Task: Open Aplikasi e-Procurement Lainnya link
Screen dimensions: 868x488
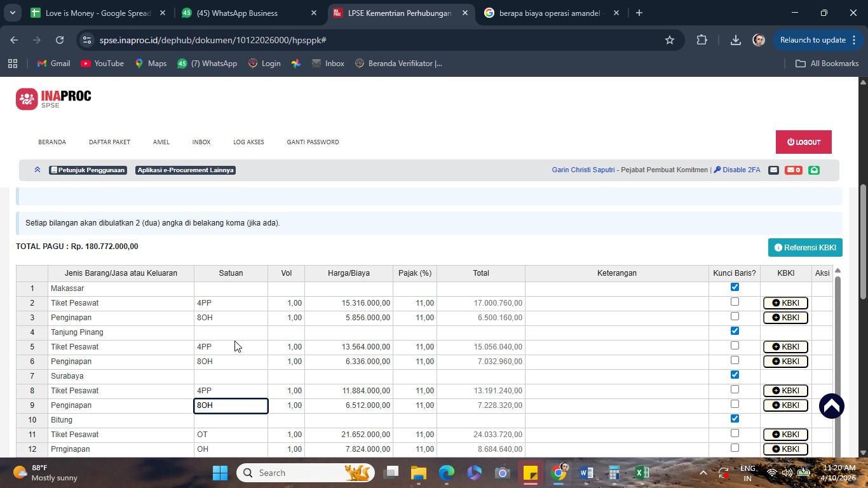Action: [x=186, y=170]
